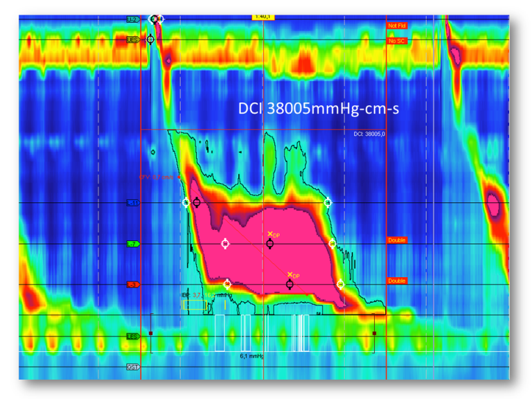Click the left dark red LES bracket handle

(x=150, y=333)
